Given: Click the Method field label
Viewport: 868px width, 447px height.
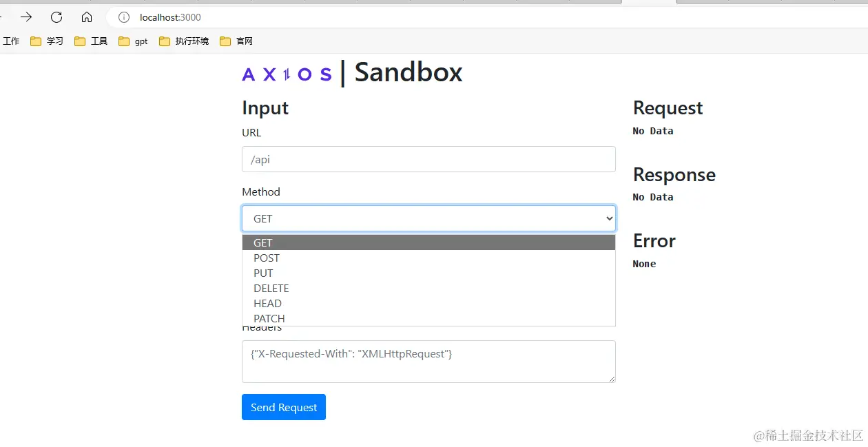Looking at the screenshot, I should pos(261,192).
